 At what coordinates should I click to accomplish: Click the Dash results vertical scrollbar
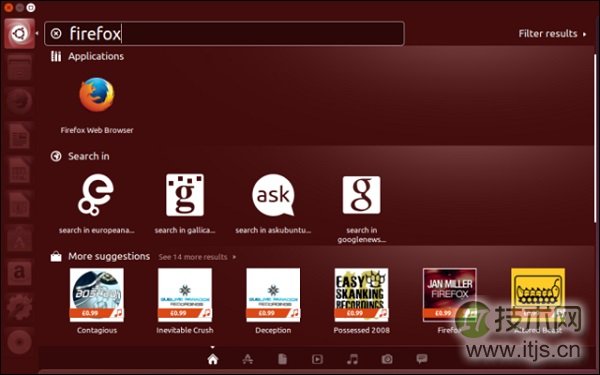(x=595, y=138)
